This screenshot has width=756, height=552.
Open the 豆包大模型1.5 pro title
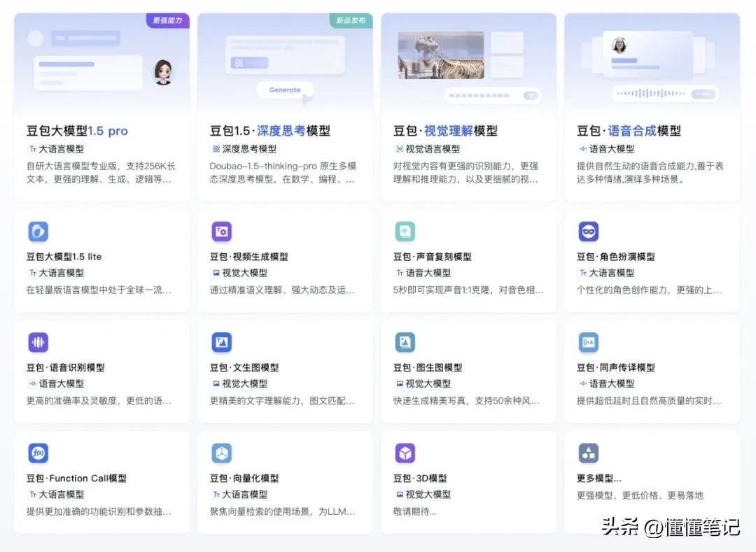77,131
